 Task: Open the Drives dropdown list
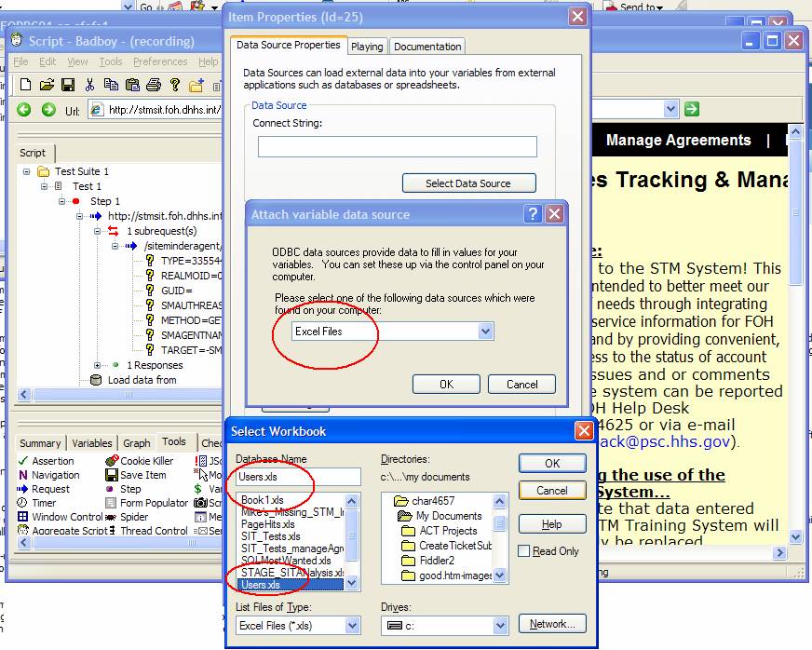click(499, 626)
